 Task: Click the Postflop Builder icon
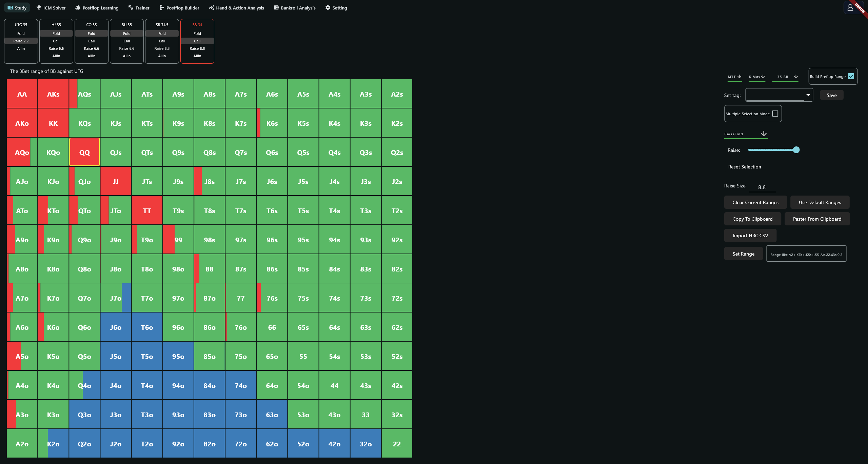pyautogui.click(x=162, y=7)
